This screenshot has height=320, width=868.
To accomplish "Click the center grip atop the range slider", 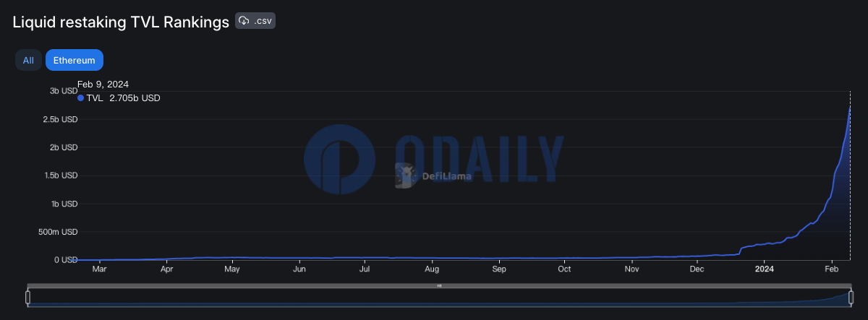I will point(439,285).
